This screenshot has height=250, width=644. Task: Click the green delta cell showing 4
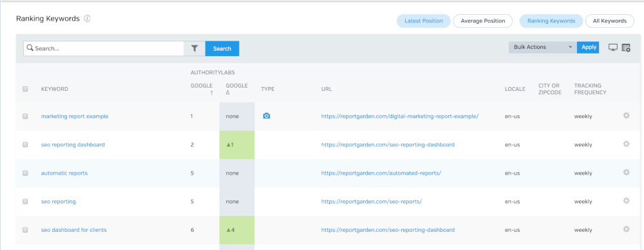(x=237, y=230)
